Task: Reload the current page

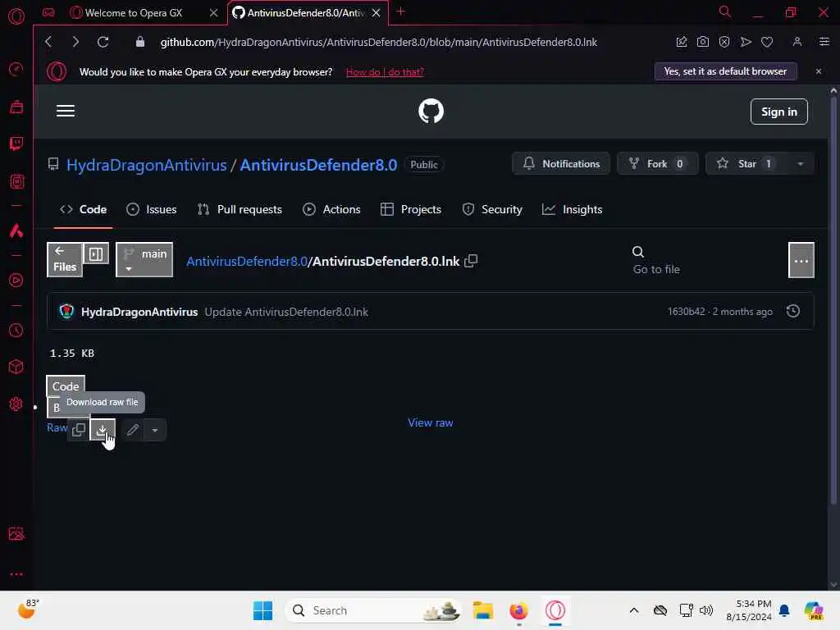Action: [103, 42]
